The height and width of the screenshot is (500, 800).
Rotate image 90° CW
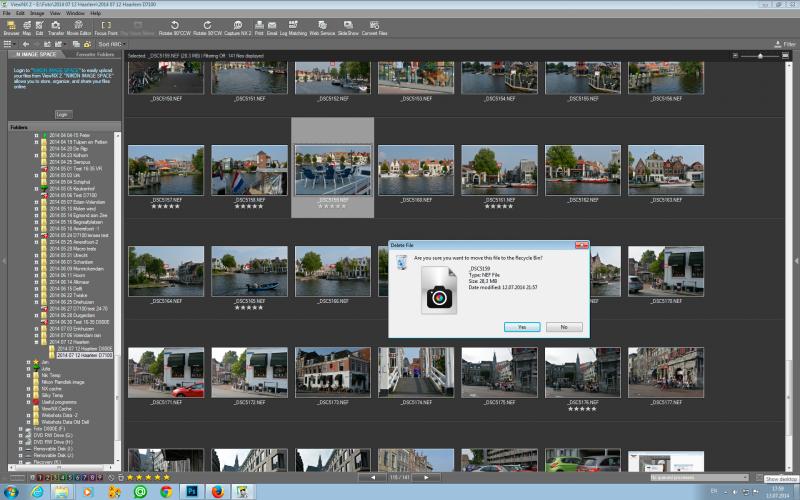click(207, 28)
